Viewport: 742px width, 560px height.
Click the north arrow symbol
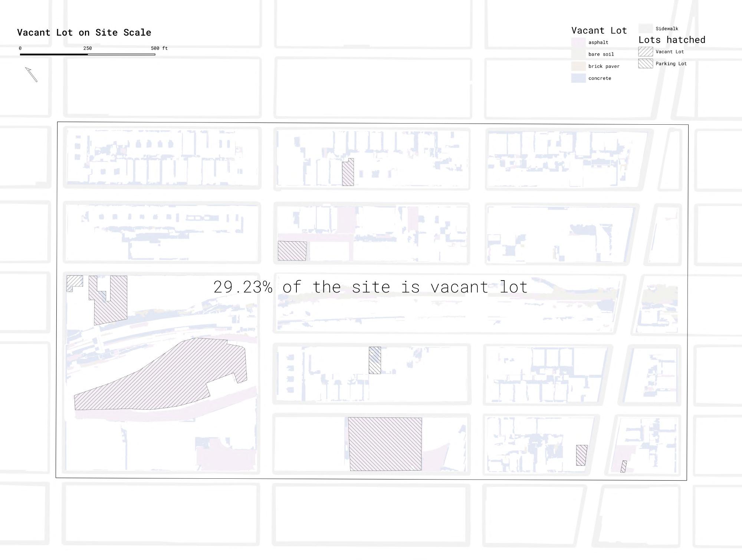point(31,74)
